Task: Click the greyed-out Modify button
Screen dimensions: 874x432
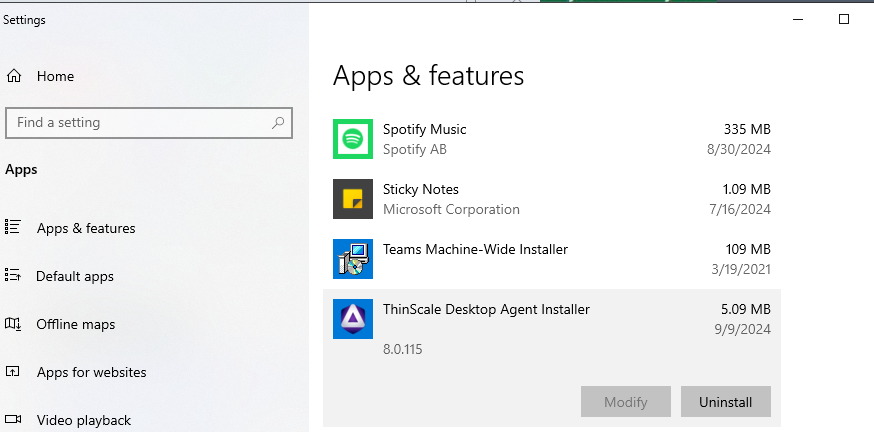Action: point(625,402)
